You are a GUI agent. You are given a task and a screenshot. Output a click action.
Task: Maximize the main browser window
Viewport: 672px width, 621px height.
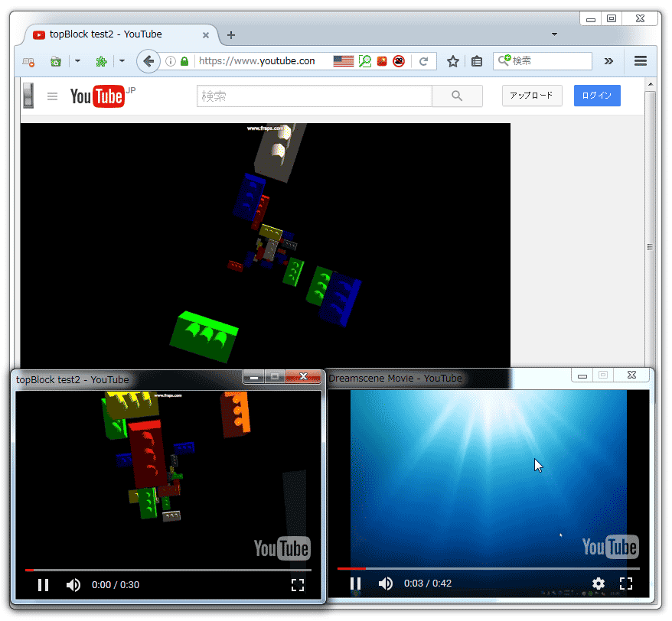[x=612, y=18]
